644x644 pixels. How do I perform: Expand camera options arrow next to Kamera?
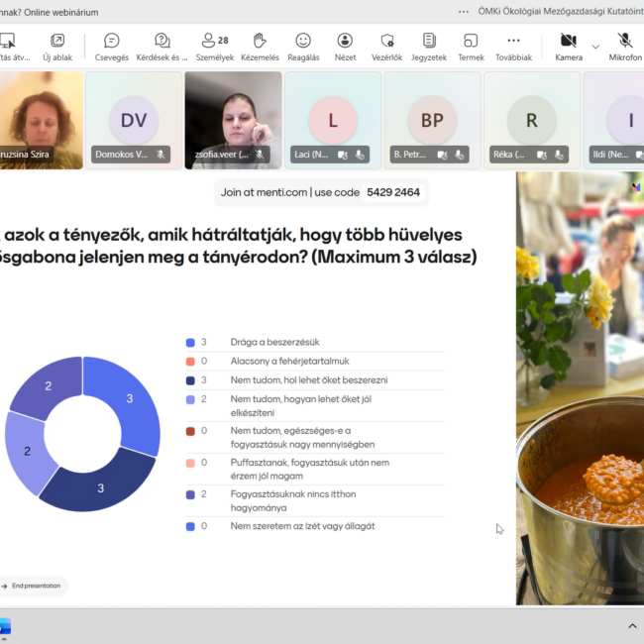tap(595, 46)
